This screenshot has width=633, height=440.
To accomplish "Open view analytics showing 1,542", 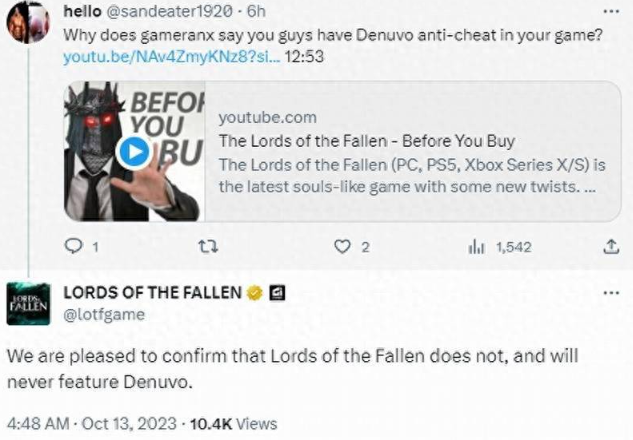I will coord(500,247).
